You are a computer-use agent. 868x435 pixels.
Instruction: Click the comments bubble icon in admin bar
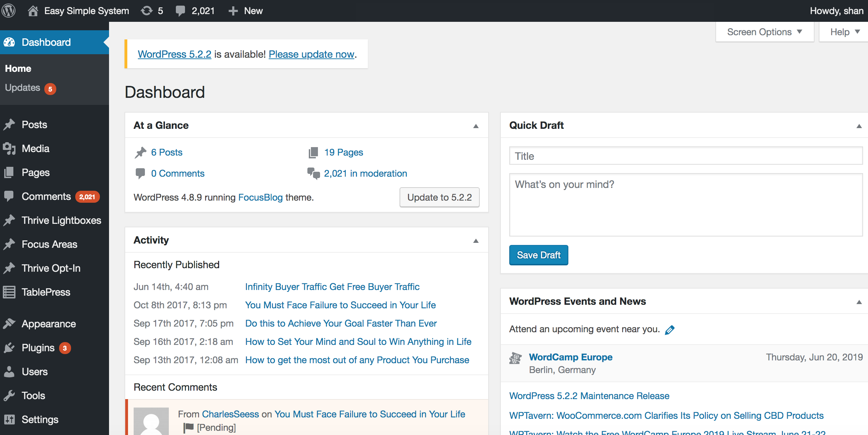coord(180,11)
